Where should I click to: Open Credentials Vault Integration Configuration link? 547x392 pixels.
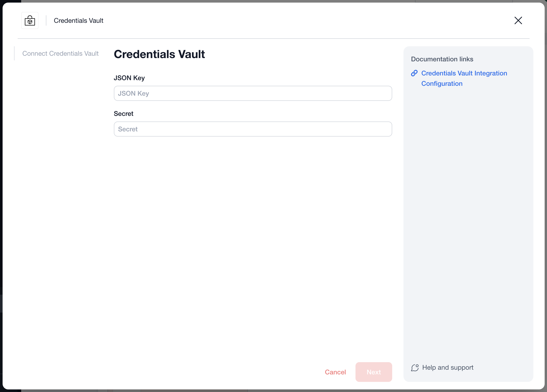click(x=464, y=73)
